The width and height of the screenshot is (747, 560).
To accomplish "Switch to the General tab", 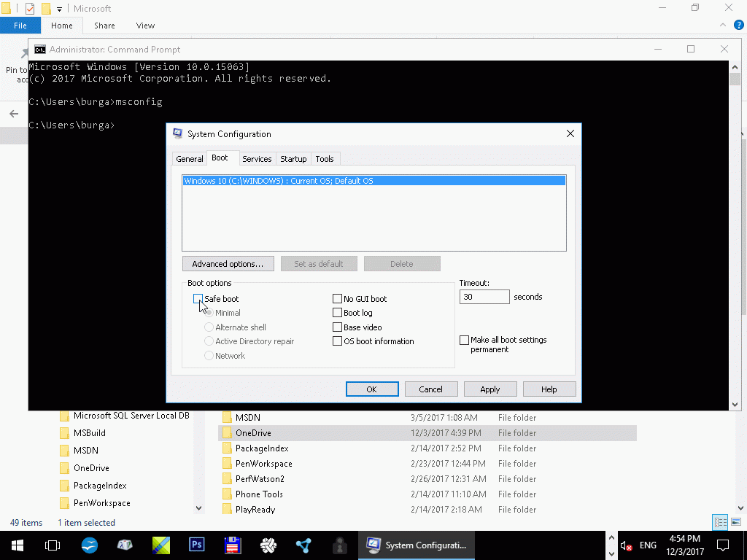I will coord(189,158).
